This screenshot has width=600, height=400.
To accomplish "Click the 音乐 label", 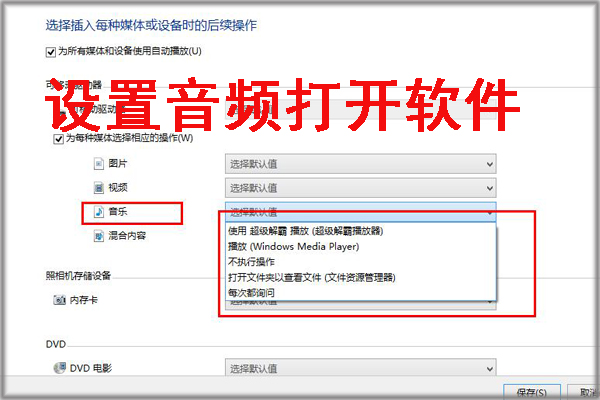I will click(x=117, y=211).
